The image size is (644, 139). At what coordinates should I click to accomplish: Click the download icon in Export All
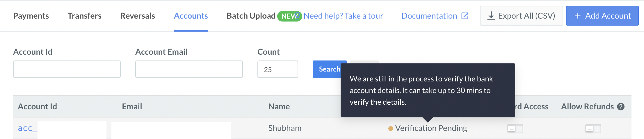point(491,16)
